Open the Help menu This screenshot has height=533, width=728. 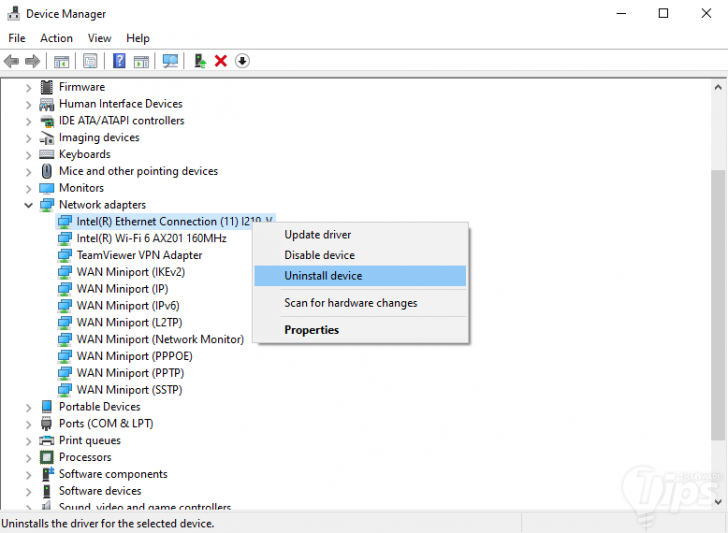137,38
